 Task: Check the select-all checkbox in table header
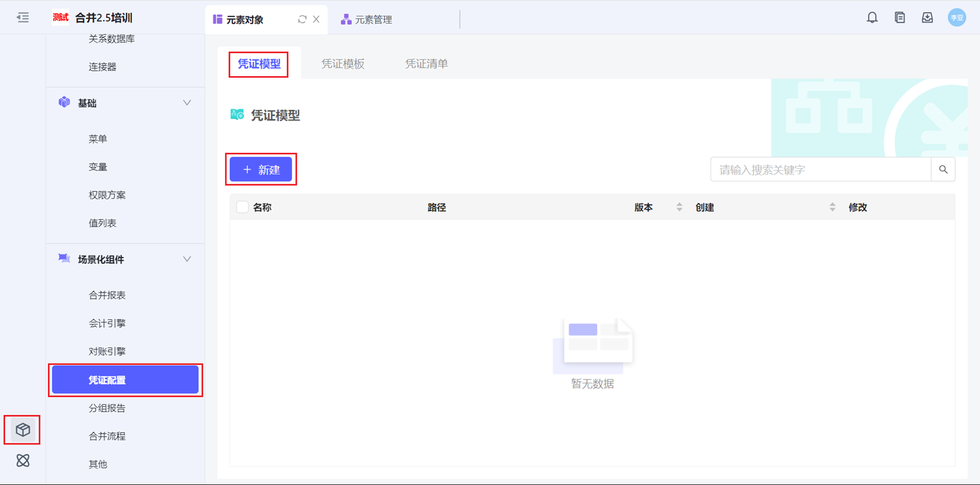tap(242, 207)
